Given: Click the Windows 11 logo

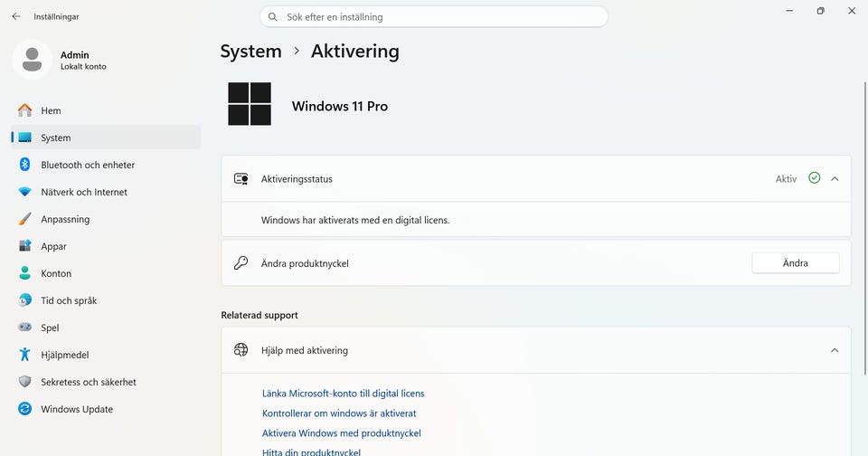Looking at the screenshot, I should click(x=250, y=104).
